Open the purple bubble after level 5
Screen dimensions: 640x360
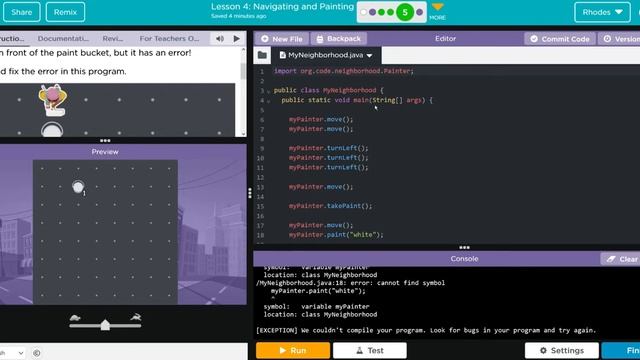(419, 12)
